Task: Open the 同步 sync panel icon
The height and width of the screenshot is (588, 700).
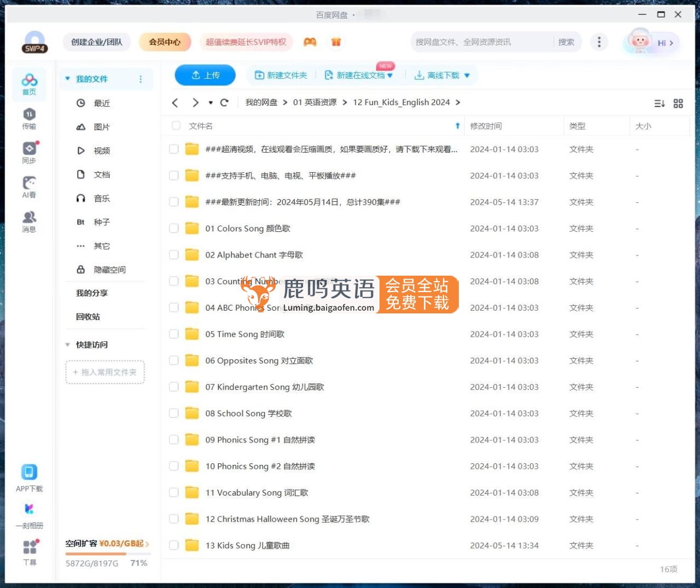Action: [x=29, y=152]
